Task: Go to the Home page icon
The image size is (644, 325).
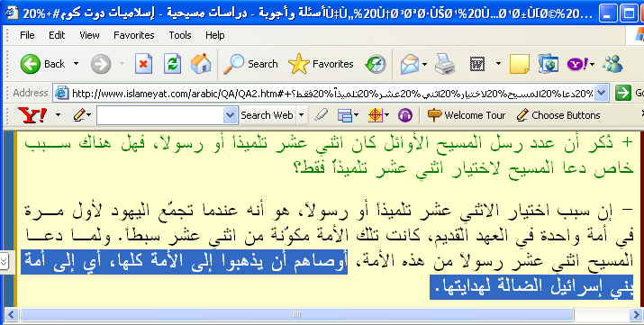Action: [201, 64]
